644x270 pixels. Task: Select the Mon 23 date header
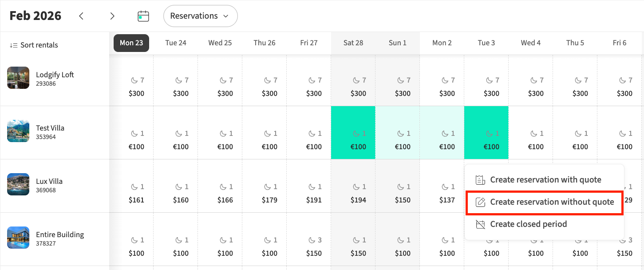click(131, 43)
